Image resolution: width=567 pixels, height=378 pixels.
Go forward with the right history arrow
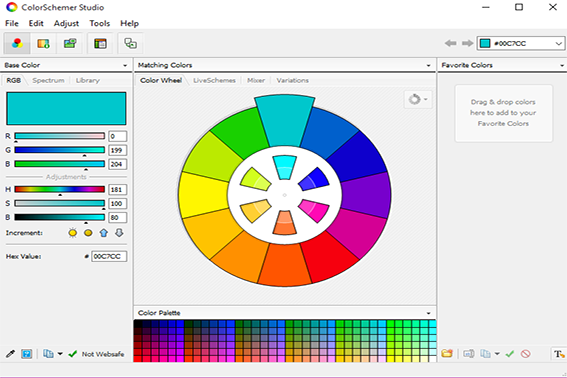pos(468,43)
